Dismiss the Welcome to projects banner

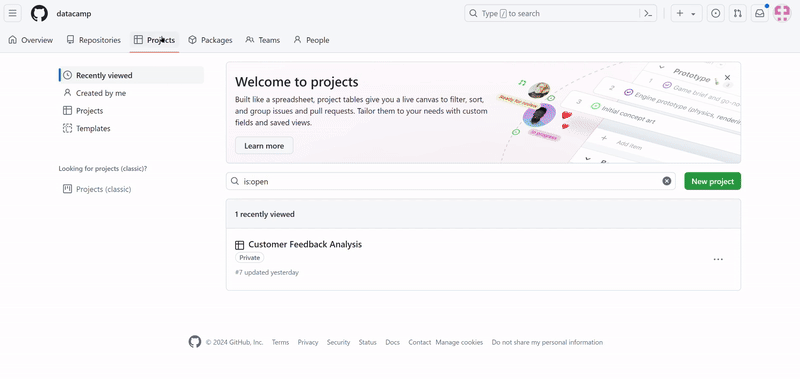[x=728, y=78]
